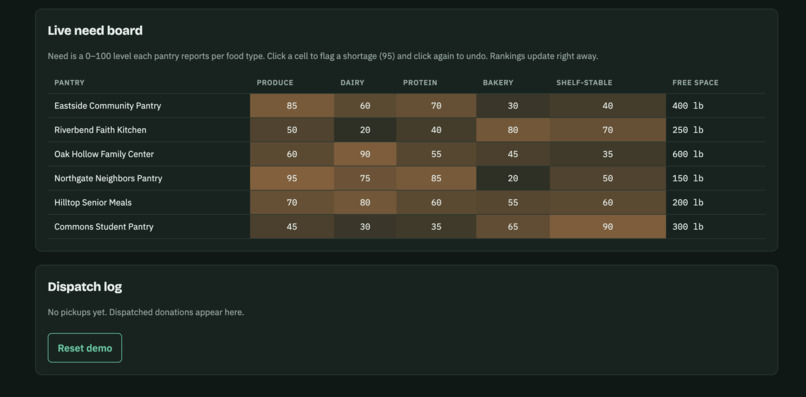This screenshot has width=806, height=397.
Task: Flag Commons Student Pantry bakery cell 65
Action: [513, 227]
